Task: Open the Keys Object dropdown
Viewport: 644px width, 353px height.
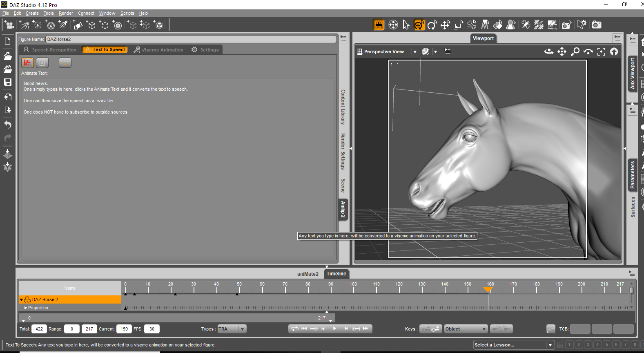Action: pos(466,329)
